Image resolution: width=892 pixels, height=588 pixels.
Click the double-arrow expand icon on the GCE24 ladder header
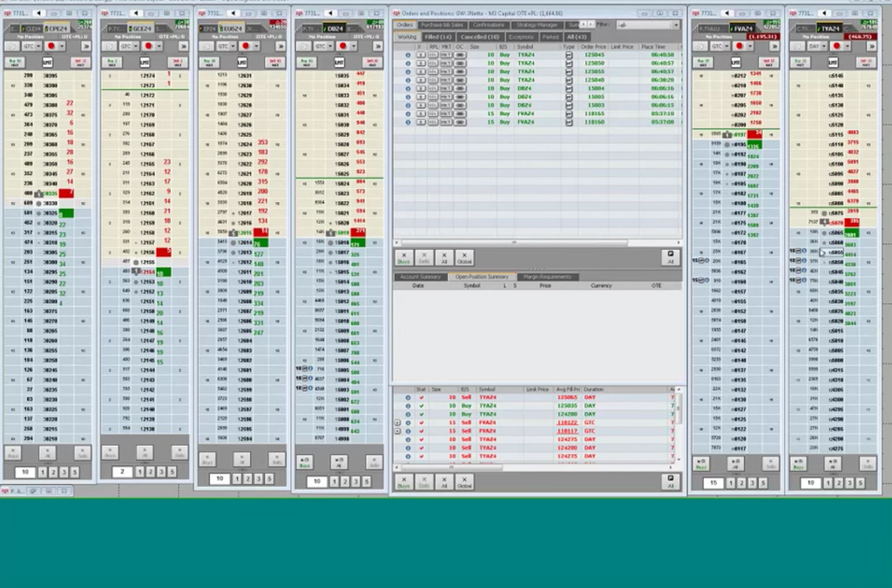[183, 46]
